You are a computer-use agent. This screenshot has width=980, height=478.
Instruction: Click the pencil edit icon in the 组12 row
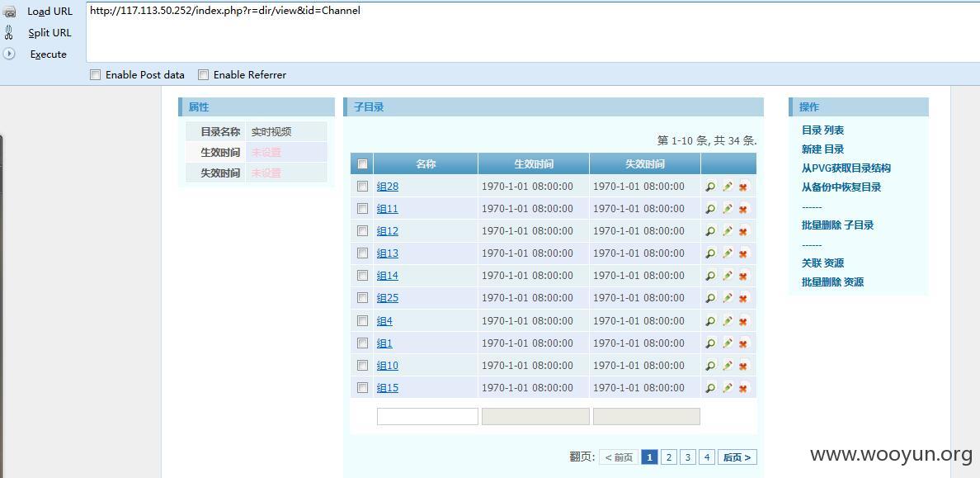click(727, 231)
